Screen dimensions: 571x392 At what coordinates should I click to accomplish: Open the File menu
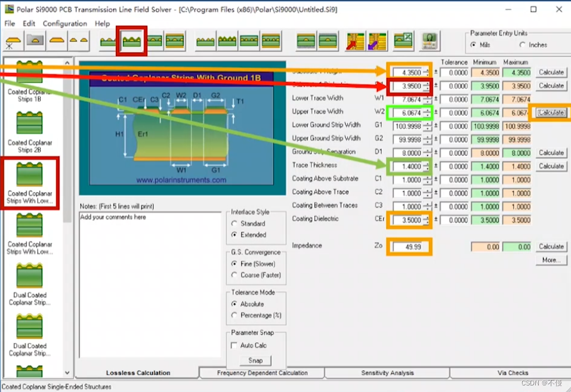(x=10, y=23)
